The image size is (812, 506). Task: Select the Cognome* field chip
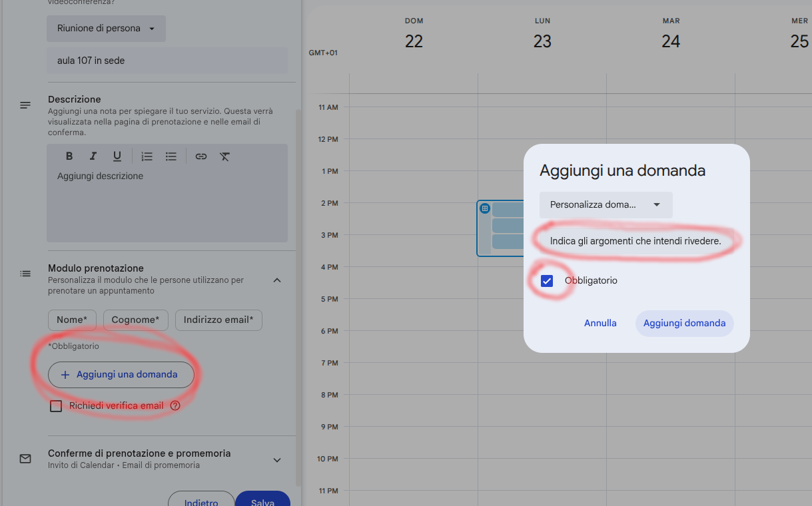point(136,320)
